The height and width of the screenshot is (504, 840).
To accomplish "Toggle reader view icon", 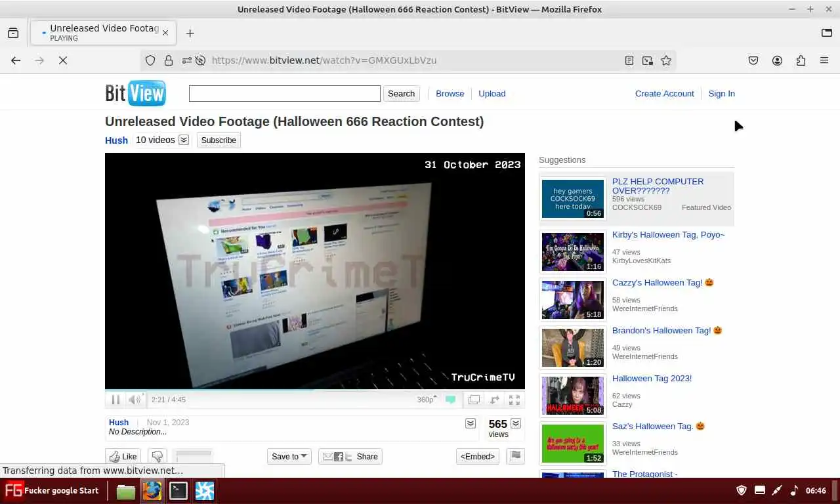I will [629, 60].
